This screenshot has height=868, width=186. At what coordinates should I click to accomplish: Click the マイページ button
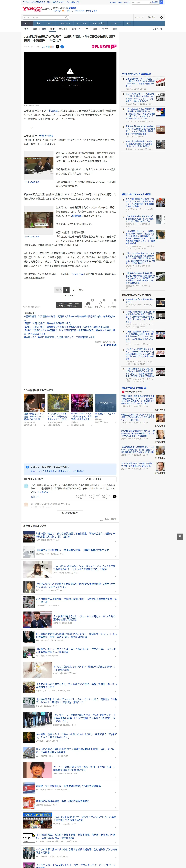pos(139,18)
